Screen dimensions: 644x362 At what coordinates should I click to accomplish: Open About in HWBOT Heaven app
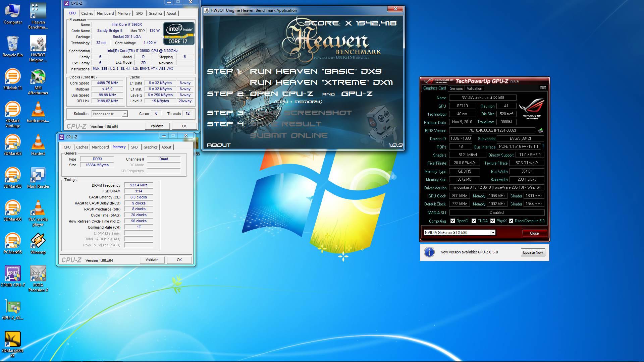[219, 145]
